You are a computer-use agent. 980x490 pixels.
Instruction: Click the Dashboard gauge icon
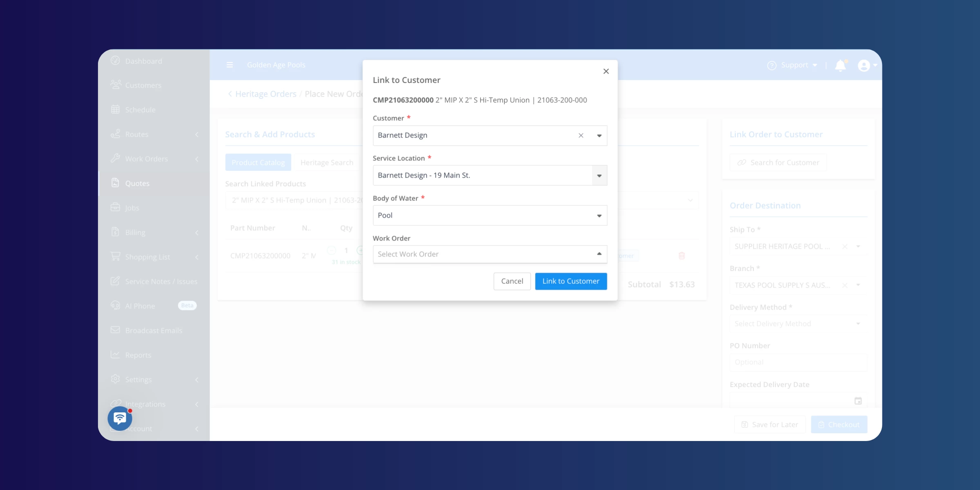tap(115, 60)
